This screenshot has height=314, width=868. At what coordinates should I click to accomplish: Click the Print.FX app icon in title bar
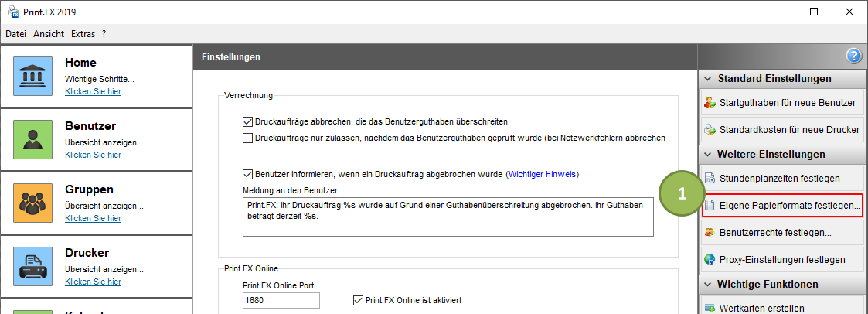click(x=12, y=11)
